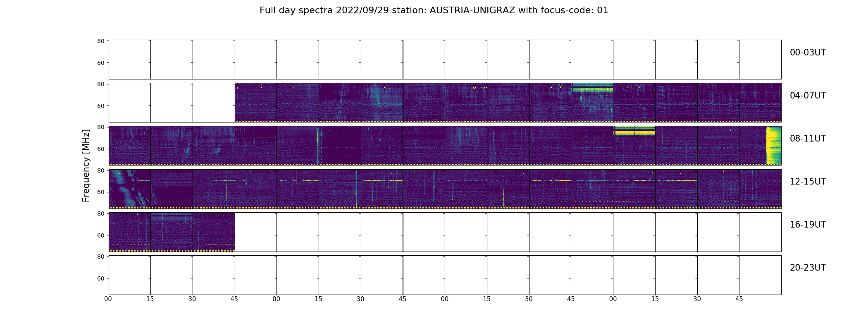868x331 pixels.
Task: Click the '60' tick of the 16-19UT row
Action: (100, 235)
